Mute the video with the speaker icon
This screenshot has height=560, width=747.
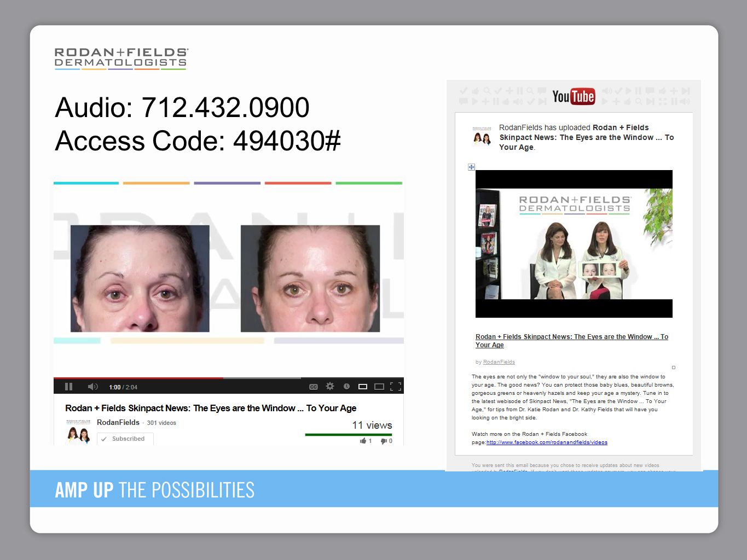(92, 387)
